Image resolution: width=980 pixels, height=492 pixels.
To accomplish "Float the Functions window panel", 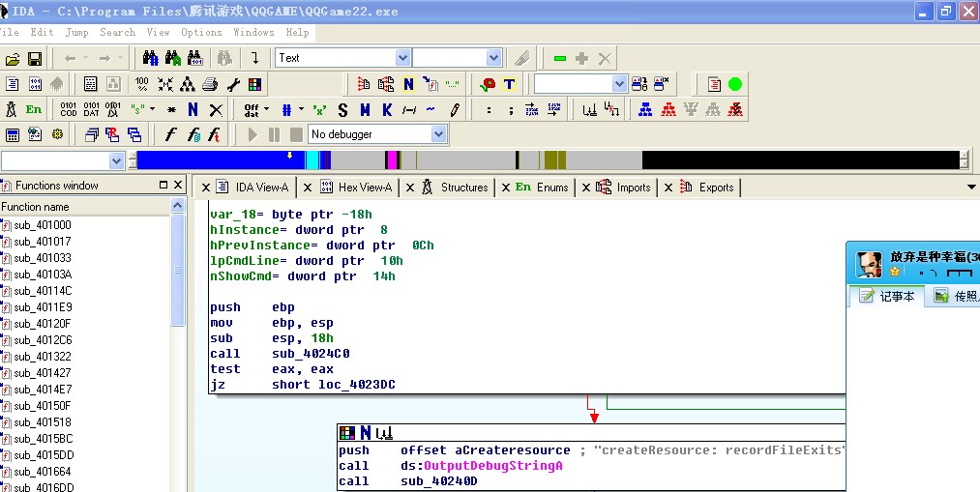I will coord(163,185).
